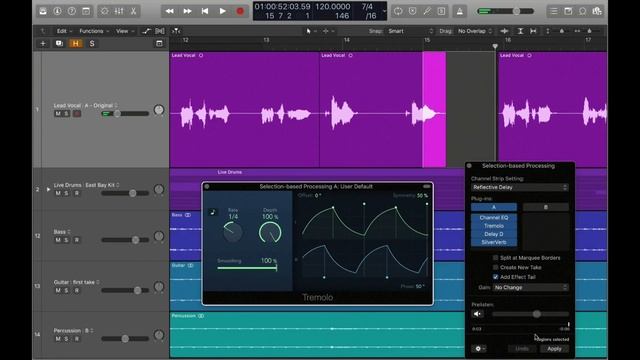This screenshot has height=360, width=640.
Task: Solo the Guitar track
Action: tap(66, 291)
